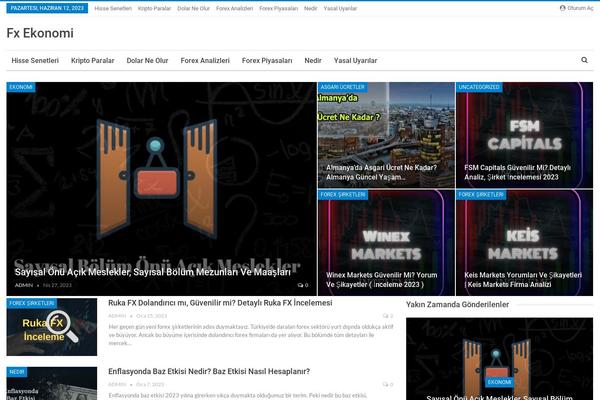Click the user icon beside Oturum Aç

click(562, 8)
